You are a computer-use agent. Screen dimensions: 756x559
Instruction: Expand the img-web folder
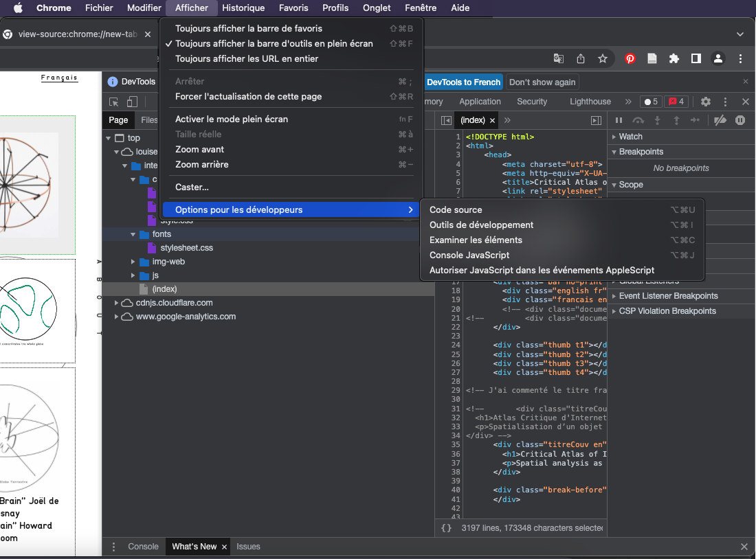(133, 262)
